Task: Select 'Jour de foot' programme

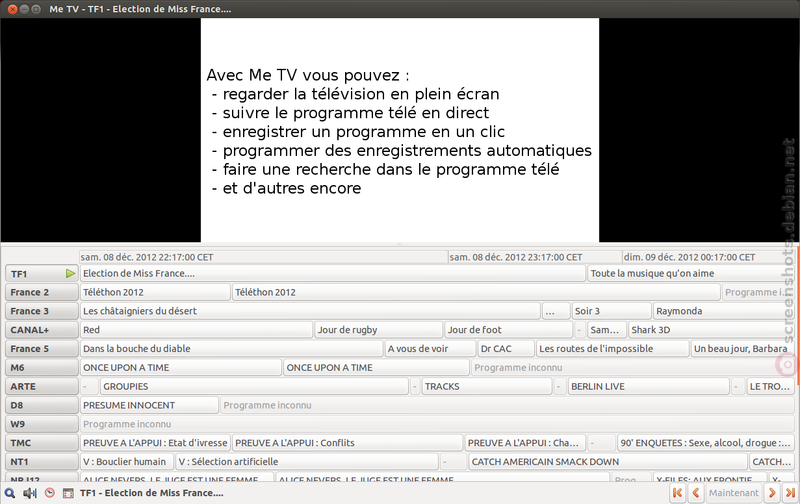Action: (508, 330)
